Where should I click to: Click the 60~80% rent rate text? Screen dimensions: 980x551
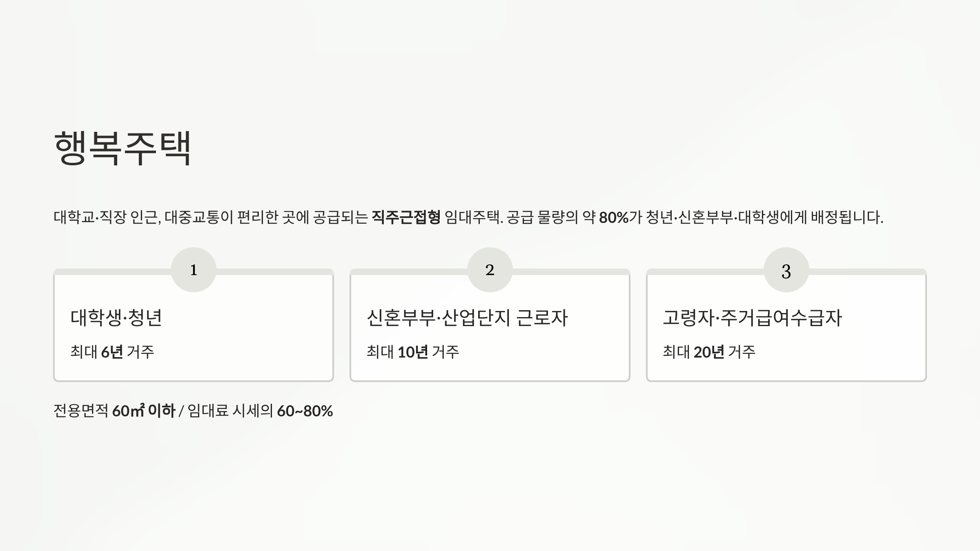point(305,411)
